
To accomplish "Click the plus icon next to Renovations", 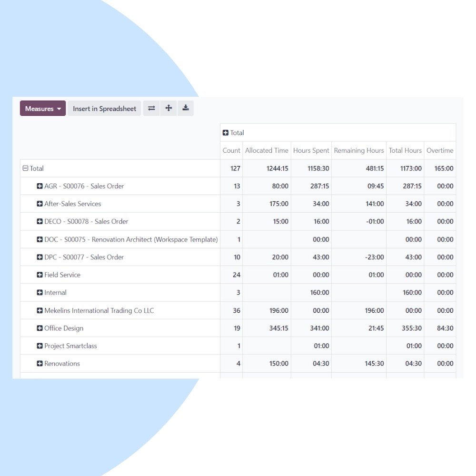I will pos(40,363).
